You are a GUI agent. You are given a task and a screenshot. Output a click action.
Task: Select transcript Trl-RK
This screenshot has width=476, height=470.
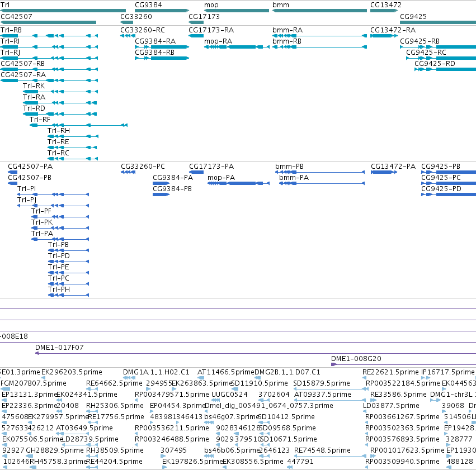tap(60, 92)
